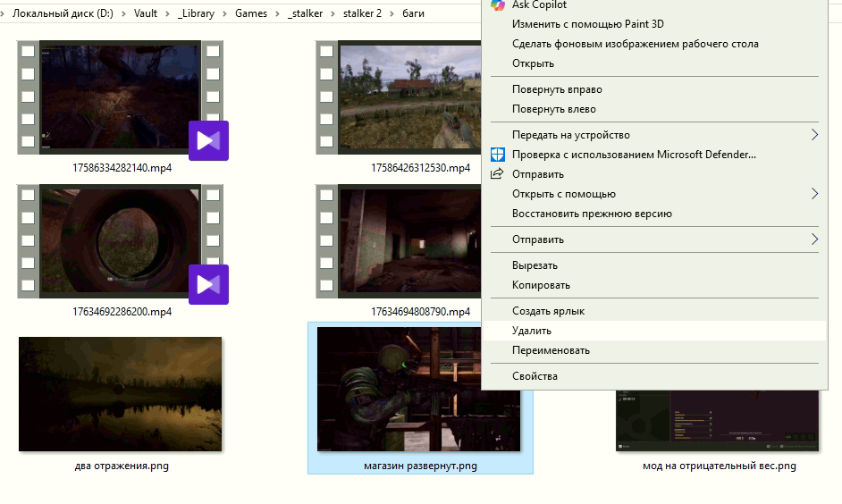Choose Сделать фоновым изображением рабочего стола
842x504 pixels.
(654, 44)
